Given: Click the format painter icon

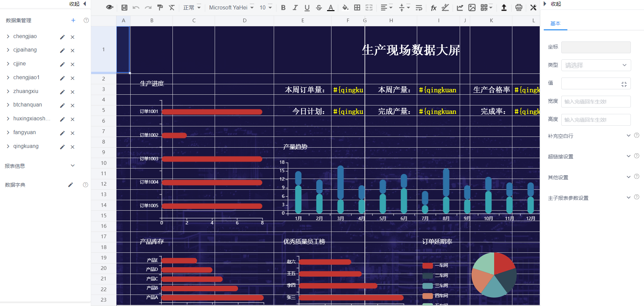Looking at the screenshot, I should [160, 7].
